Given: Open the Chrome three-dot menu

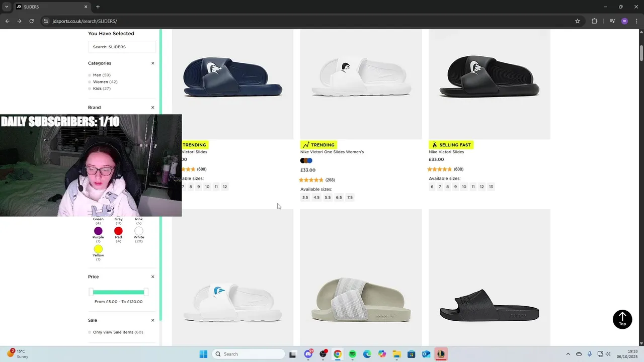Looking at the screenshot, I should pos(636,21).
